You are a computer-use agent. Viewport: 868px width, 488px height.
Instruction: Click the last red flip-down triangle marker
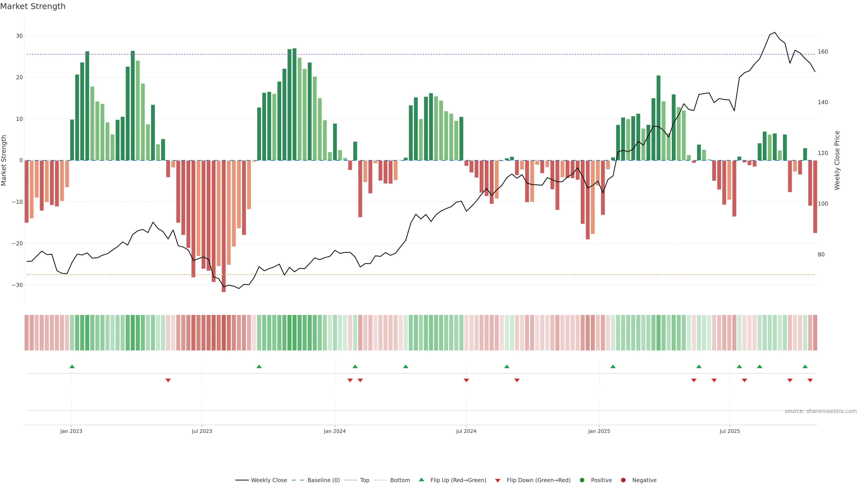click(x=810, y=380)
